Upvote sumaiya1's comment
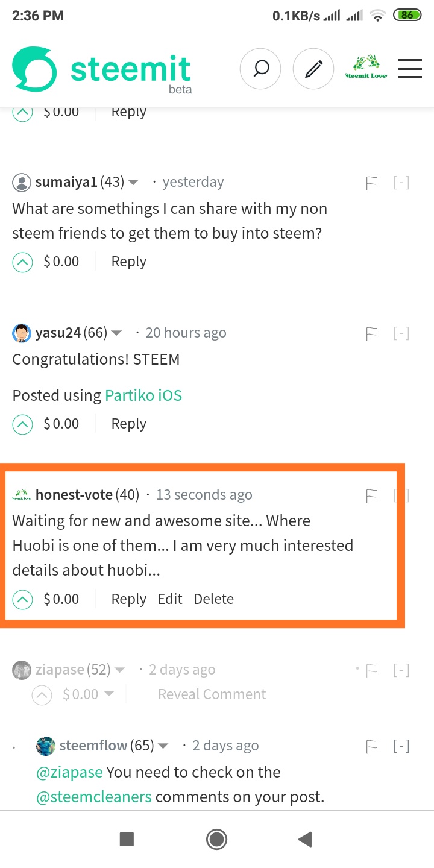This screenshot has width=434, height=868. (x=22, y=262)
